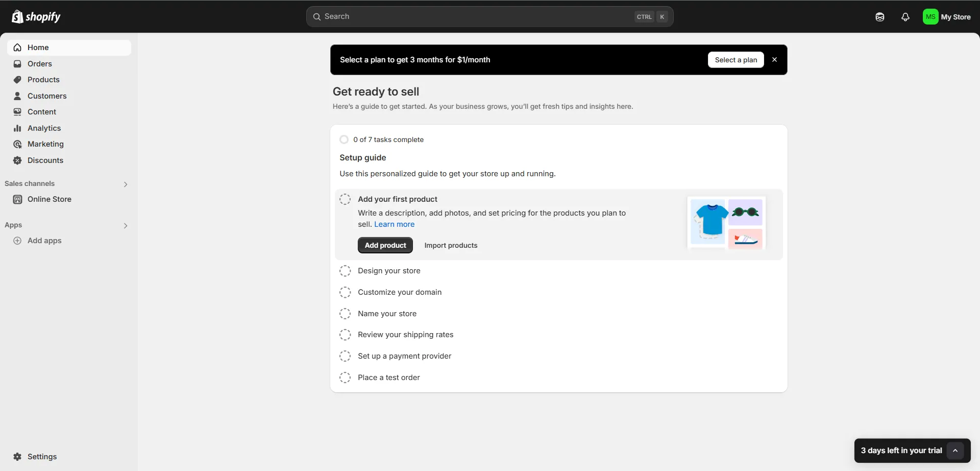Open notifications bell icon
The width and height of the screenshot is (980, 471).
pos(905,17)
